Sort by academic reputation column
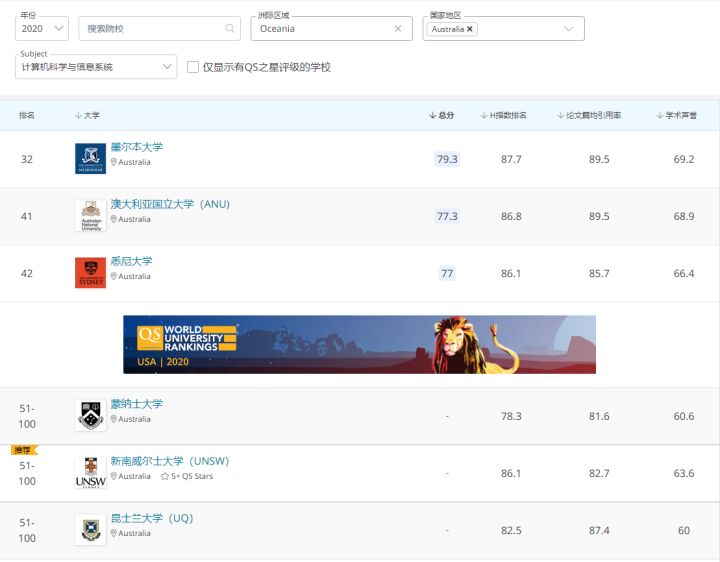The height and width of the screenshot is (562, 720). coord(676,115)
